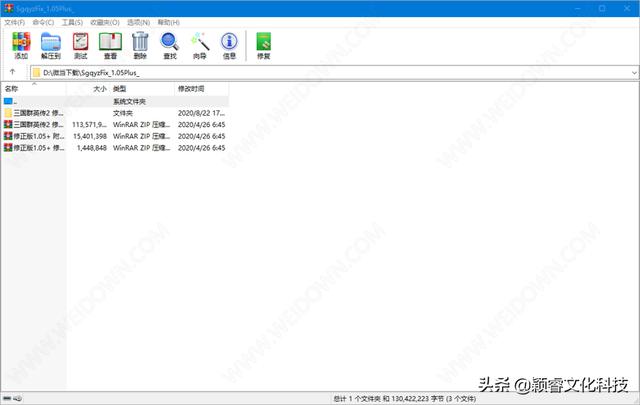Click the 系统文件夹 type cell

pyautogui.click(x=129, y=101)
